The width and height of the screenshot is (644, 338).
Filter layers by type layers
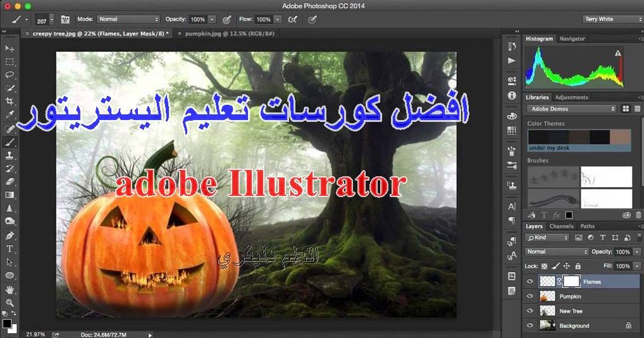(x=602, y=238)
